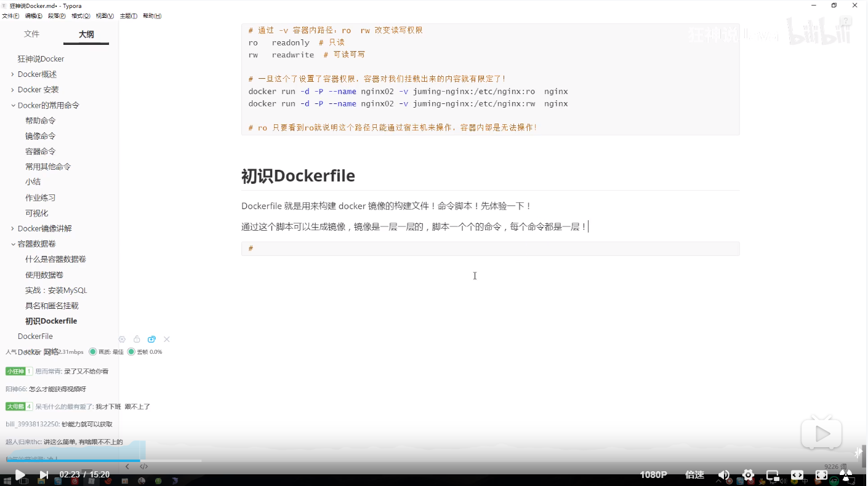Click the 9226 词 word count indicator

(835, 467)
